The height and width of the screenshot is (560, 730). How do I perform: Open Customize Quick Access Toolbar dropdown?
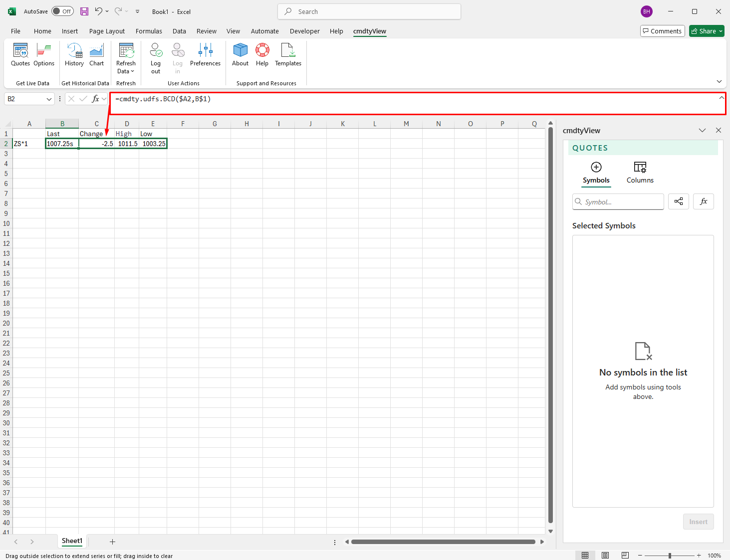click(x=137, y=11)
